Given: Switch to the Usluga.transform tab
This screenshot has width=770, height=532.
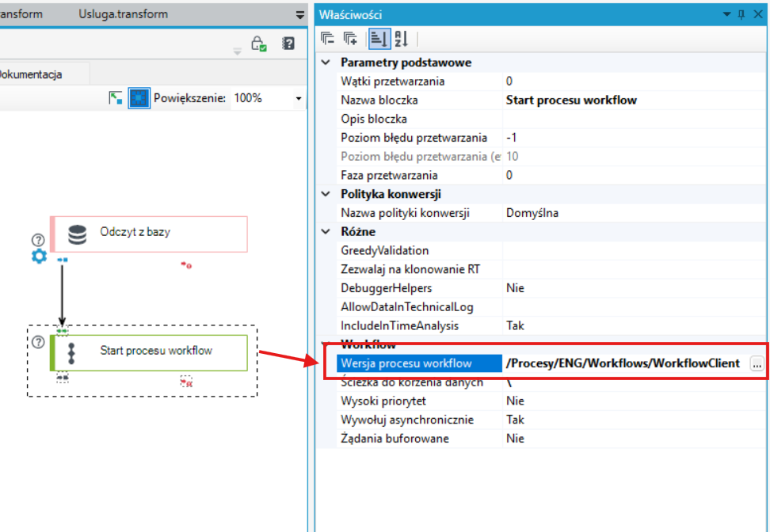Looking at the screenshot, I should tap(124, 14).
